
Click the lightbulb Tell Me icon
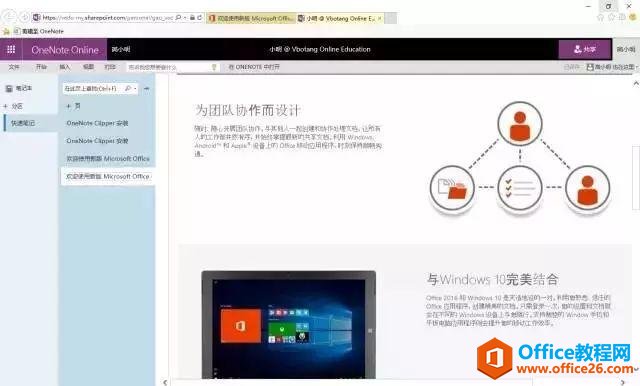pos(214,67)
